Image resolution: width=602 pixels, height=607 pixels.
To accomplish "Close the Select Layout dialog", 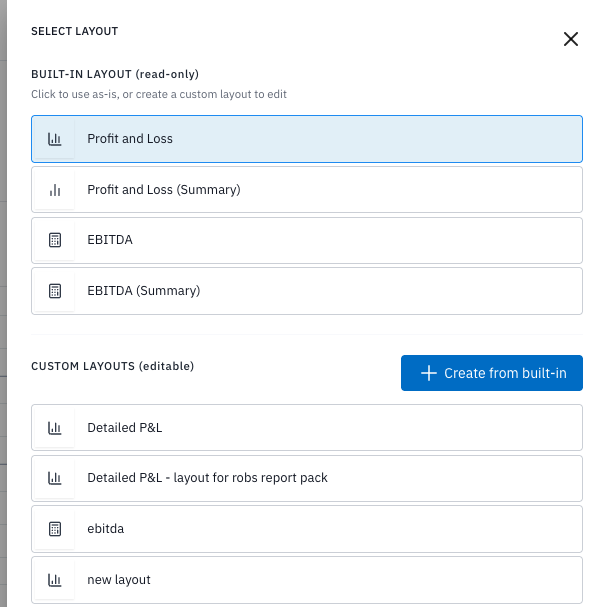I will (571, 40).
